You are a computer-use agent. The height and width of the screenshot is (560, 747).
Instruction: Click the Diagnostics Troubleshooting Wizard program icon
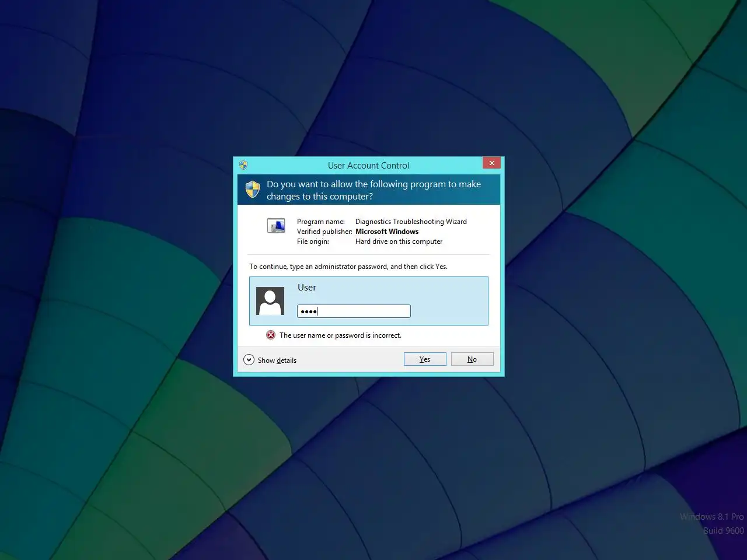click(x=276, y=225)
